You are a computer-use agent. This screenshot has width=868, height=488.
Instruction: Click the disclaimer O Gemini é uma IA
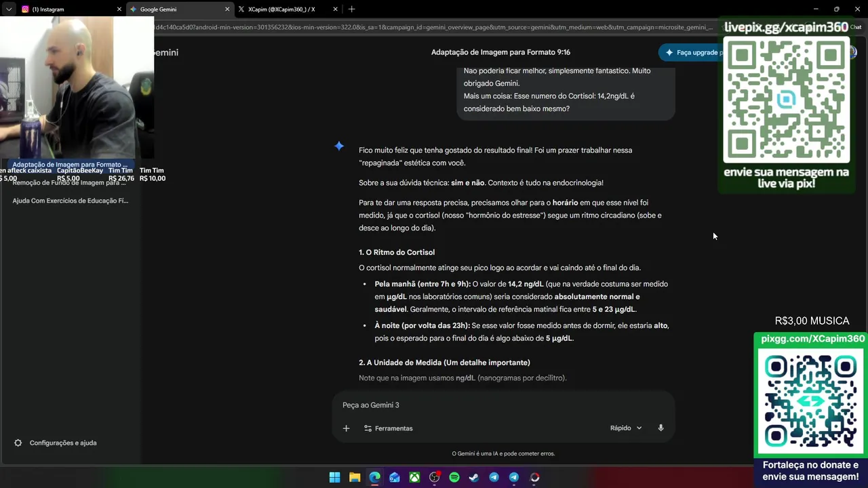(x=503, y=453)
